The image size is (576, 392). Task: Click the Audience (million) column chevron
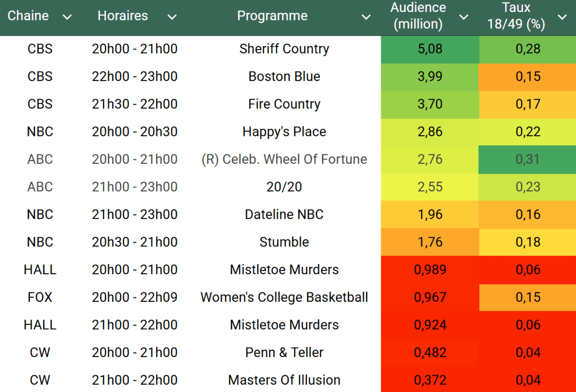tap(463, 17)
